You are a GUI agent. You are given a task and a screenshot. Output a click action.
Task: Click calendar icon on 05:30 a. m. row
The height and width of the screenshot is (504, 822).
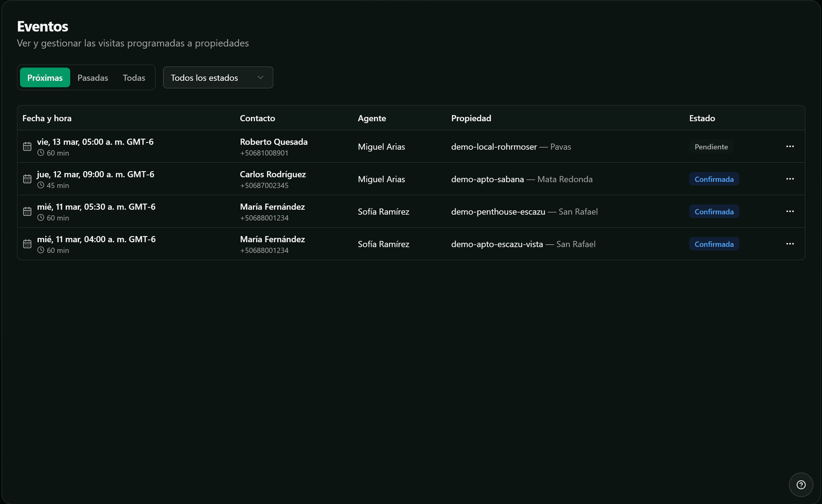[x=27, y=211]
